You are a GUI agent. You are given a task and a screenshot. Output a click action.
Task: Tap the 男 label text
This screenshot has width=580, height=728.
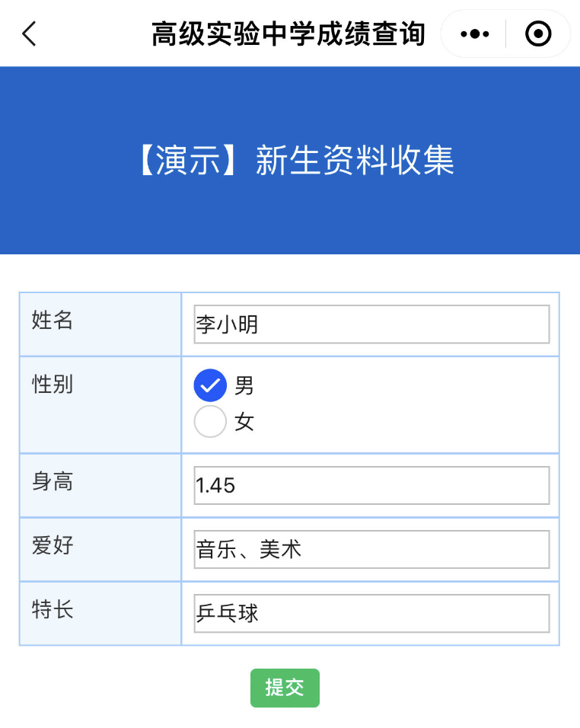pyautogui.click(x=244, y=385)
